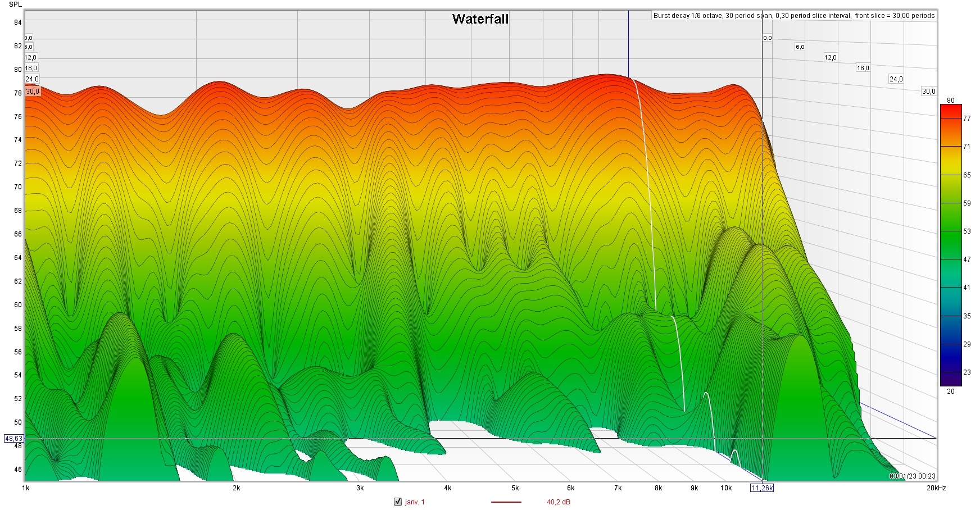The image size is (980, 510).
Task: Click the red trace line swatch in legend
Action: (x=506, y=502)
